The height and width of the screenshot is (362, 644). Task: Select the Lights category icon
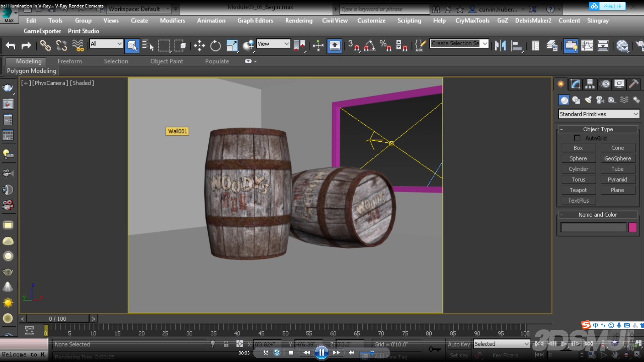[588, 100]
